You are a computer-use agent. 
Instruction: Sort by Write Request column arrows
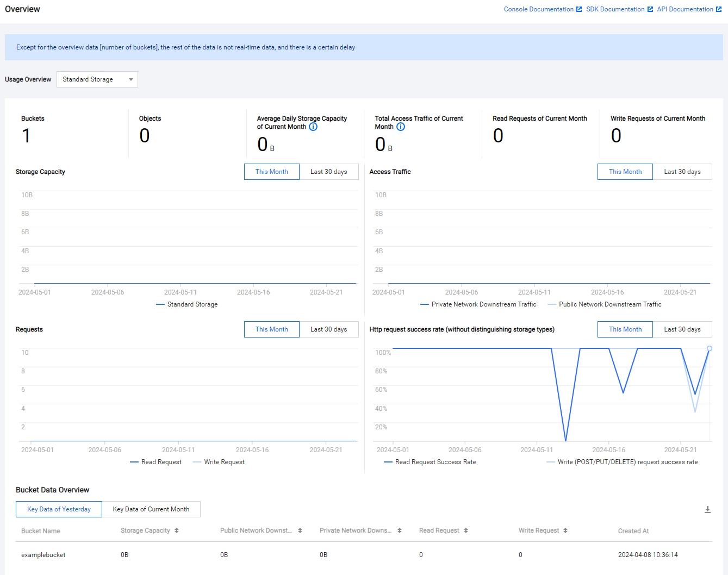565,530
